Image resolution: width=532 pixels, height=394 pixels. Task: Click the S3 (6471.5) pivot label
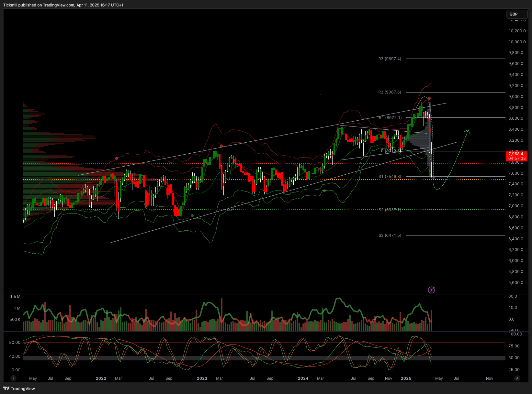tap(390, 235)
